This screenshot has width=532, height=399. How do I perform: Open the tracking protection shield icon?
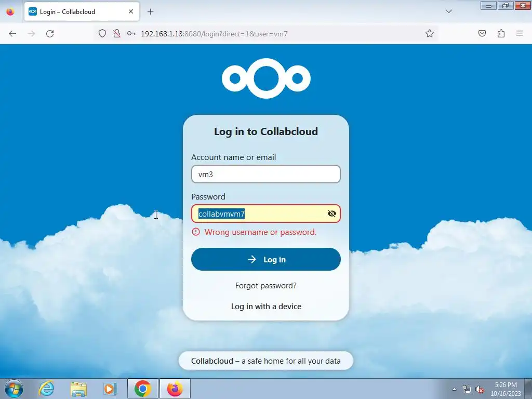[102, 33]
